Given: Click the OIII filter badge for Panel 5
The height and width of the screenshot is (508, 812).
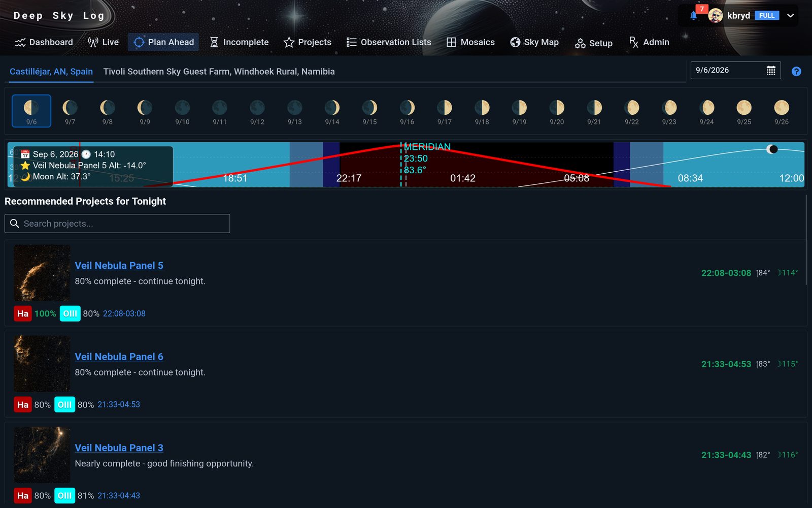Looking at the screenshot, I should coord(70,314).
